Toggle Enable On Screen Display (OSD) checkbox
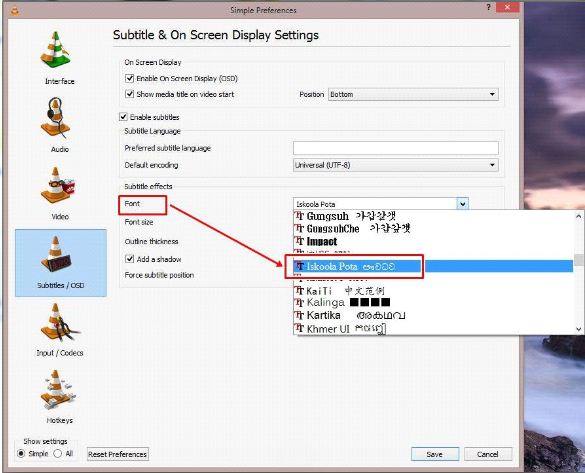Image resolution: width=585 pixels, height=473 pixels. (129, 78)
